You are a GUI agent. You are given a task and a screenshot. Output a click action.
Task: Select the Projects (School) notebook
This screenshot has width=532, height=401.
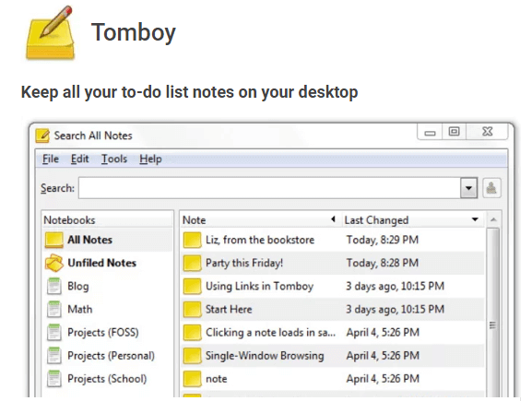(107, 379)
